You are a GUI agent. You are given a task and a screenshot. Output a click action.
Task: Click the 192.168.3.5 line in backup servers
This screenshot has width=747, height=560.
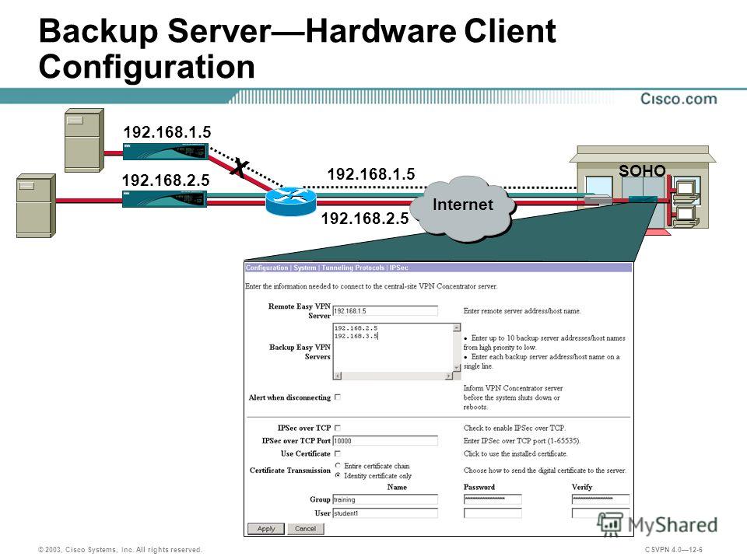[356, 336]
